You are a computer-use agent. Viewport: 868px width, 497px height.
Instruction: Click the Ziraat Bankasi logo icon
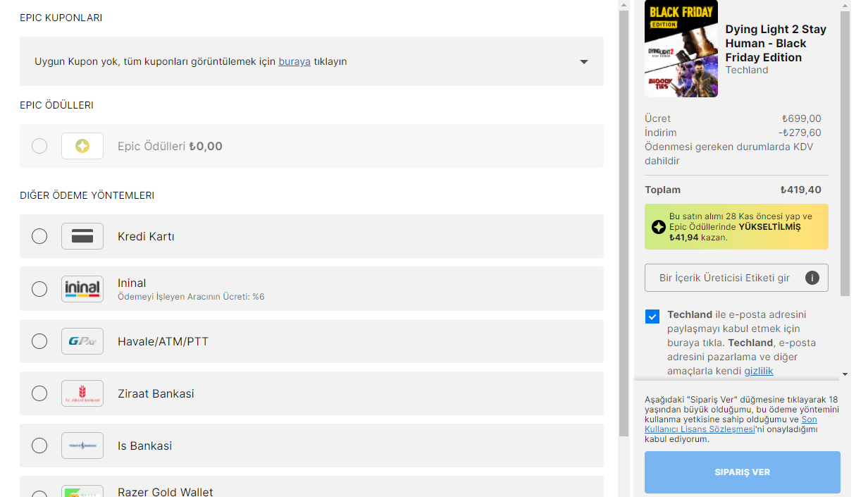point(82,393)
